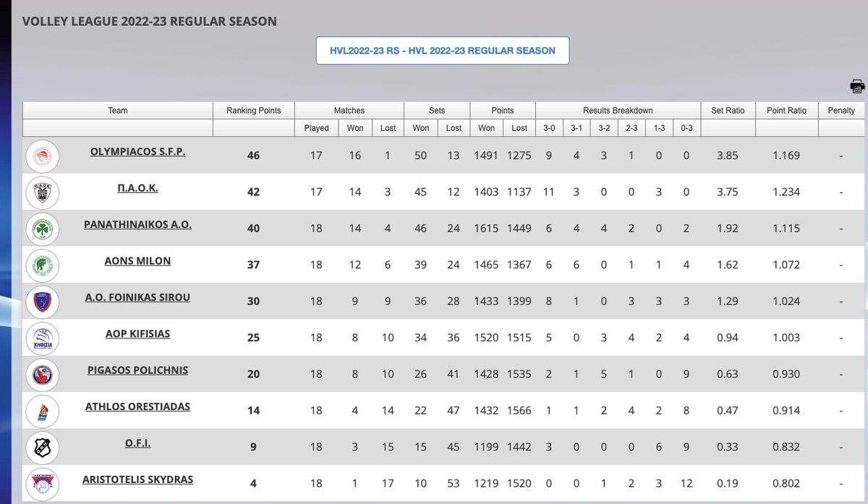The image size is (868, 504).
Task: Click the Played sub-header under Matches
Action: [x=316, y=128]
